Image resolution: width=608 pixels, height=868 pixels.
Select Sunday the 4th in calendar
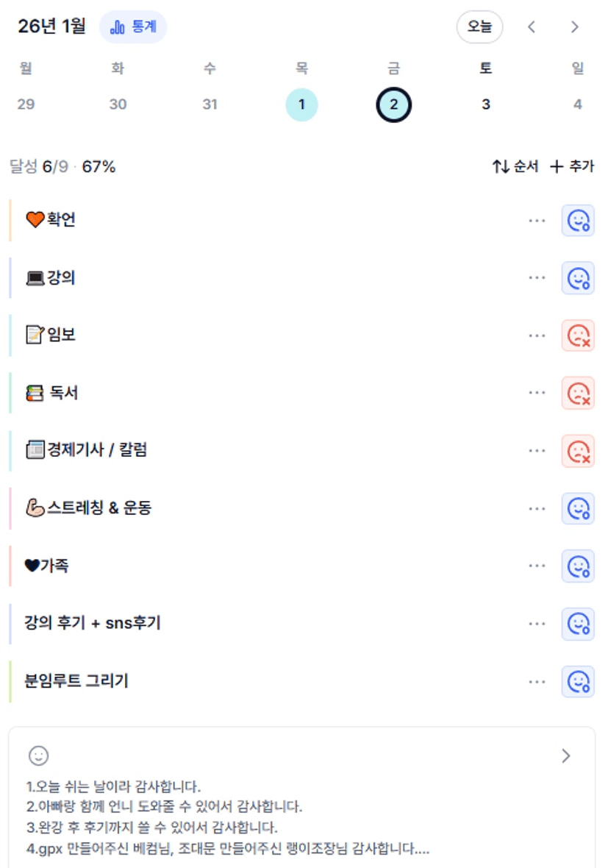pyautogui.click(x=577, y=105)
